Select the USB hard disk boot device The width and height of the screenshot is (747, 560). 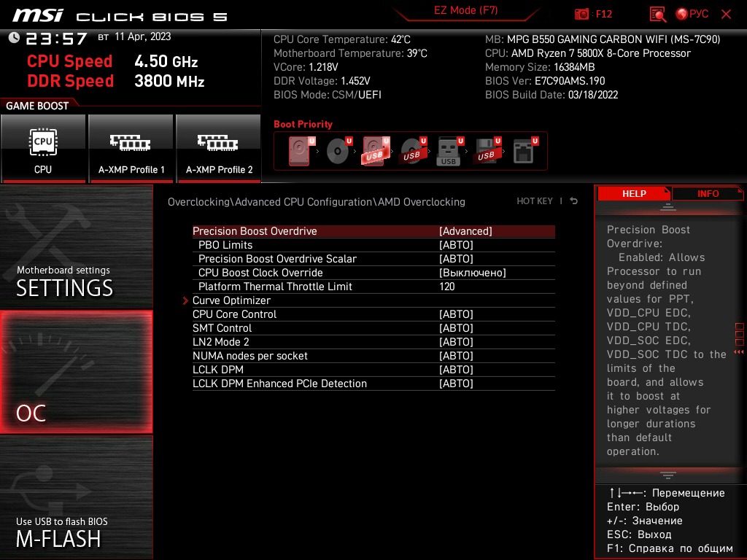(x=376, y=151)
